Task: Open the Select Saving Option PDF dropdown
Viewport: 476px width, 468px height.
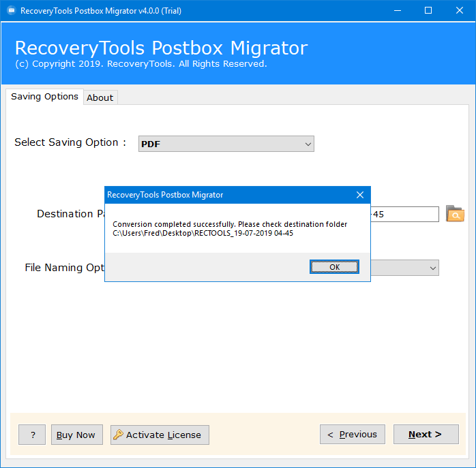Action: point(226,144)
